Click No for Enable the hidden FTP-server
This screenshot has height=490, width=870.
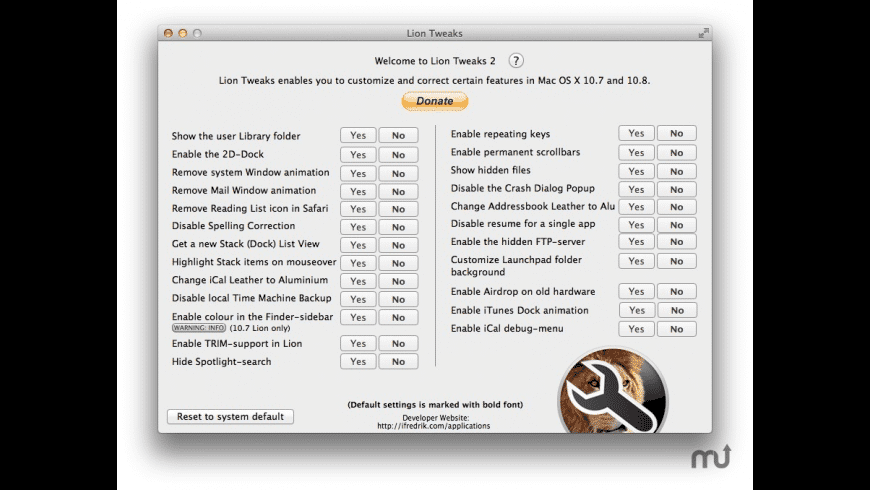click(676, 242)
